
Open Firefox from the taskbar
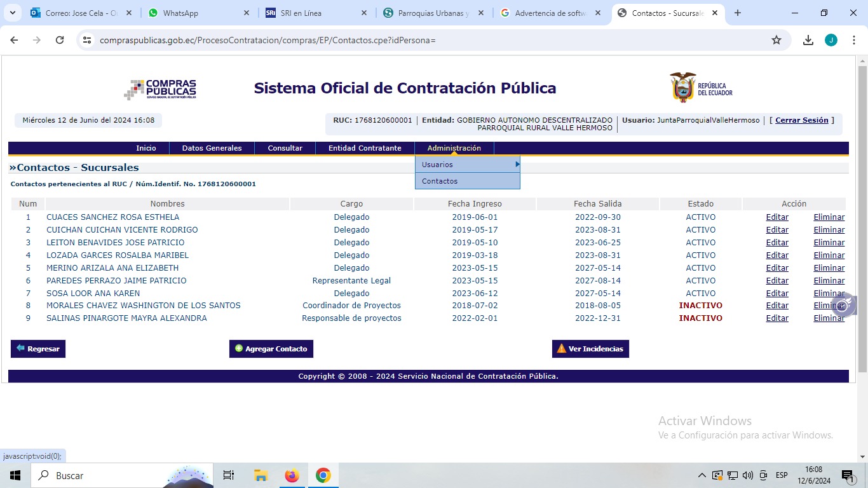click(x=292, y=475)
